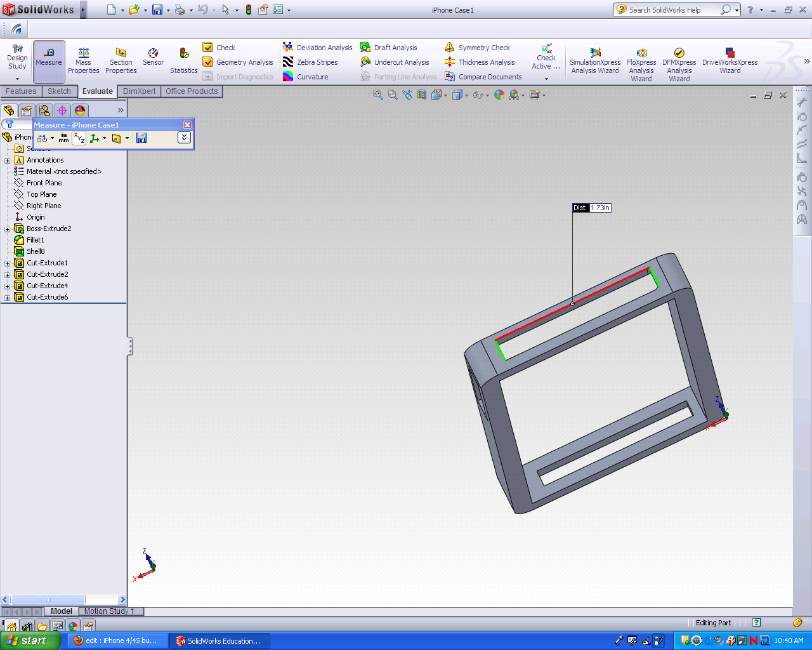812x650 pixels.
Task: Save measurement via disk icon
Action: tap(141, 138)
